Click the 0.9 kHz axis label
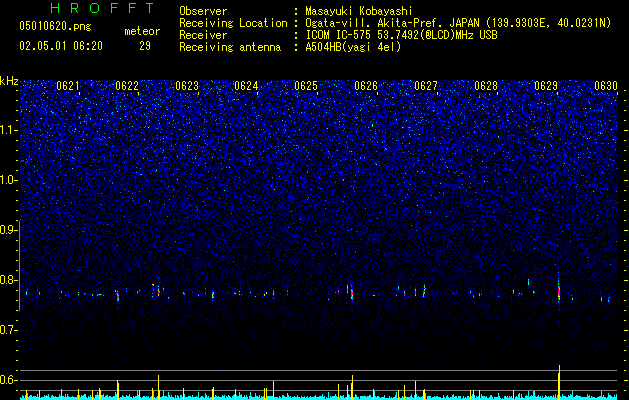This screenshot has width=629, height=400. click(9, 230)
